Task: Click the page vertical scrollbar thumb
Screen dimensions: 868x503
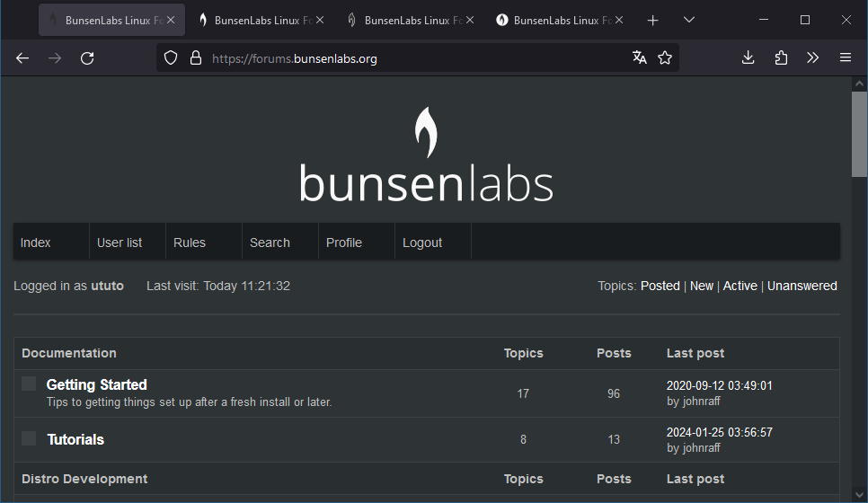Action: (859, 134)
